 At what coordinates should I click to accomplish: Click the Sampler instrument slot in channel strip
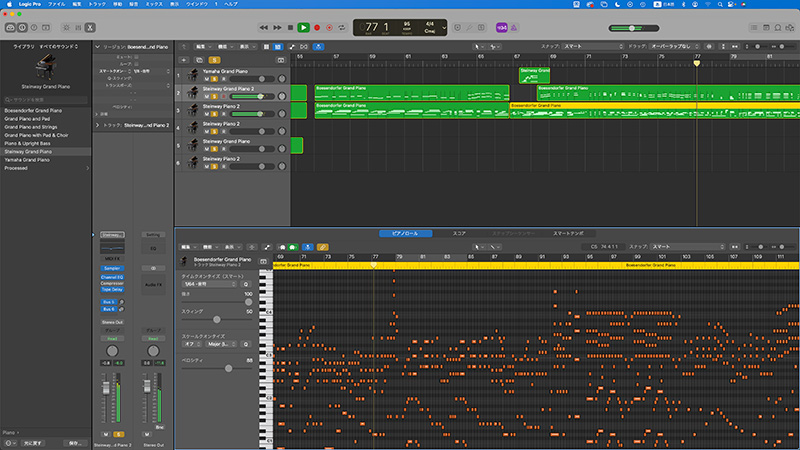pos(112,268)
